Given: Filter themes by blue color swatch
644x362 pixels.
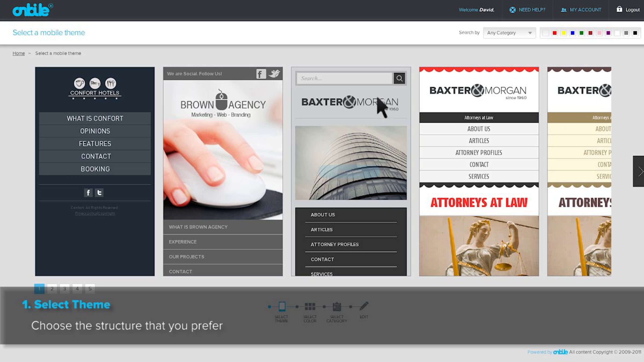Looking at the screenshot, I should click(572, 33).
